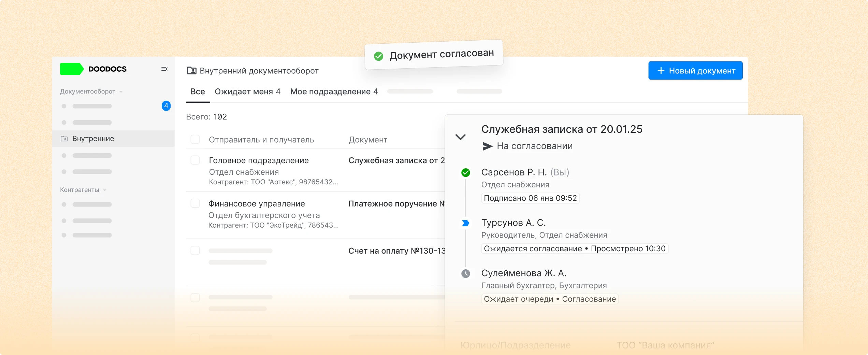Check the Головное подразделение row checkbox

[195, 160]
